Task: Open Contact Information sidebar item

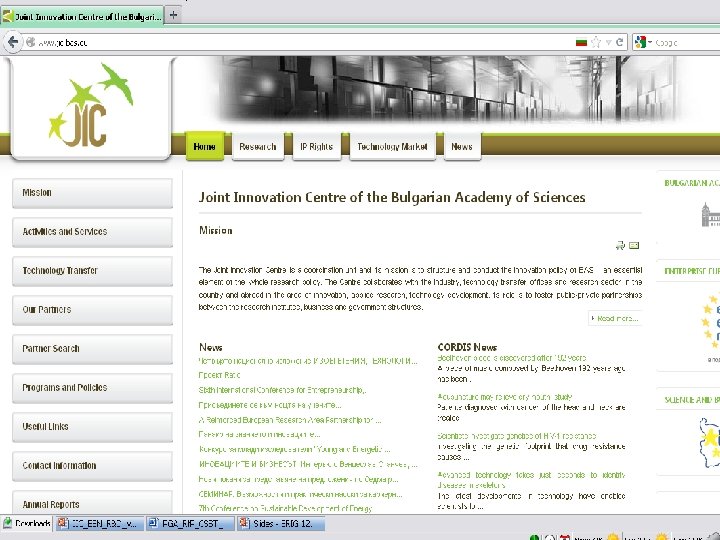Action: (92, 466)
